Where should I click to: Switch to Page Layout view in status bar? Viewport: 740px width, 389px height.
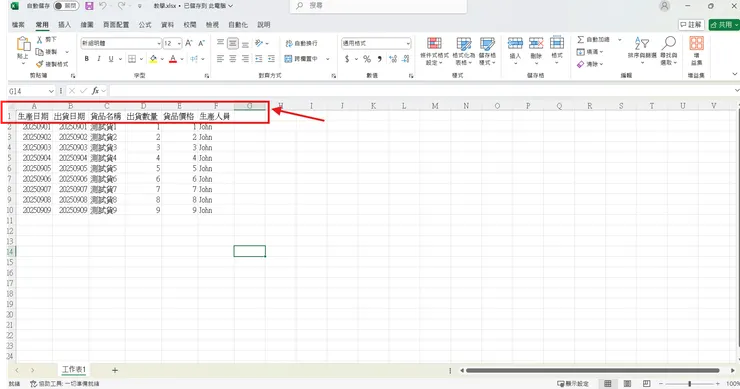(627, 384)
